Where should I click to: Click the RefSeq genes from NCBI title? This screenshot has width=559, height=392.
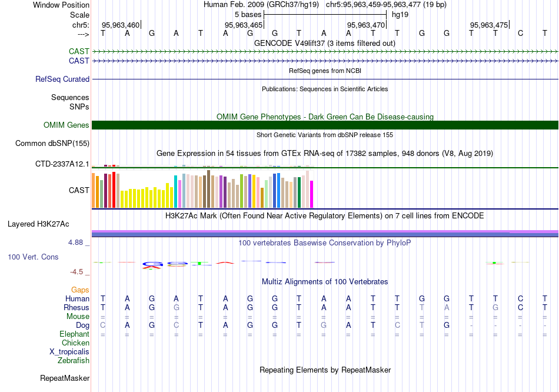[325, 71]
